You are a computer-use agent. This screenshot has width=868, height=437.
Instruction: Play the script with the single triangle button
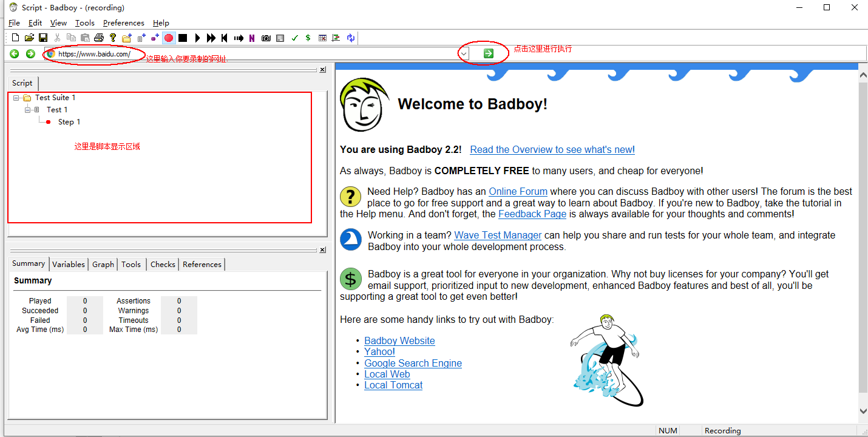197,38
